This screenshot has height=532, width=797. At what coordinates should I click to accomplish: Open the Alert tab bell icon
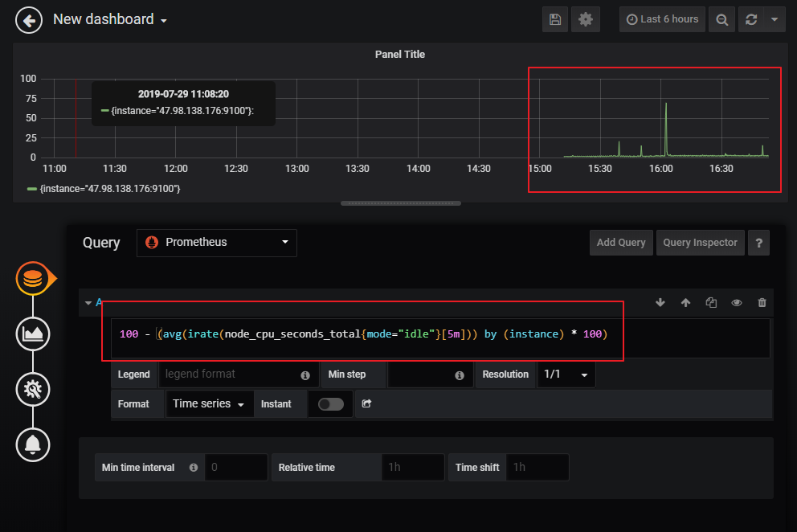pos(33,445)
